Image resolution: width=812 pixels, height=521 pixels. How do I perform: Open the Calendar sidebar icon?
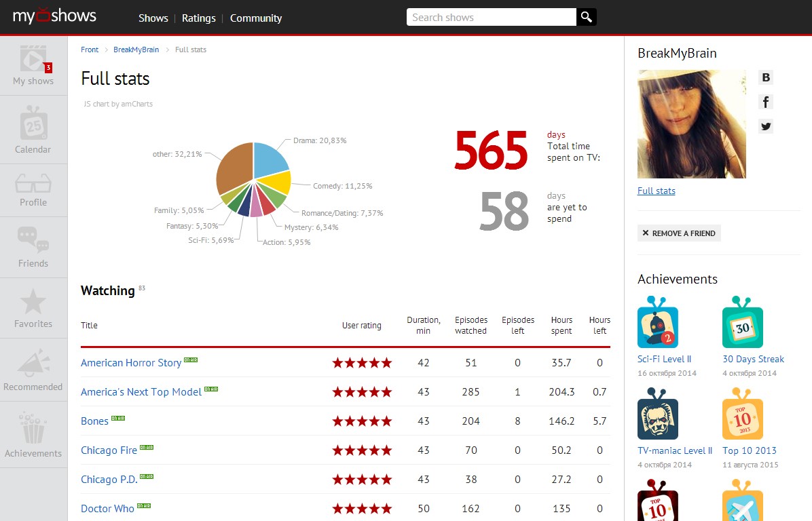33,130
